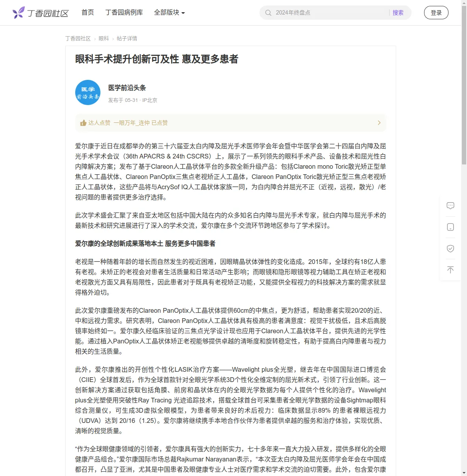
Task: Click the 发布于 05-31 · IP北京 text
Action: point(133,100)
